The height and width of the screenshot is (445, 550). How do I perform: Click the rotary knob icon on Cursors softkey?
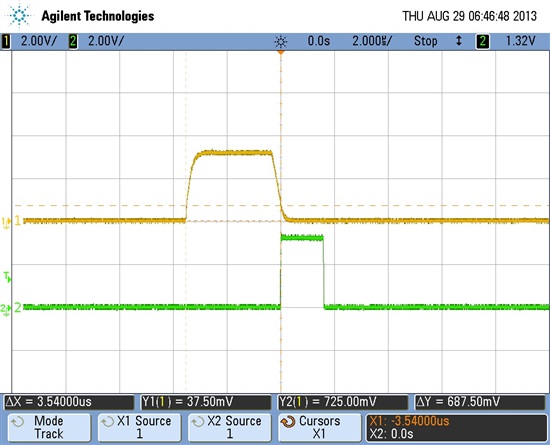point(288,422)
